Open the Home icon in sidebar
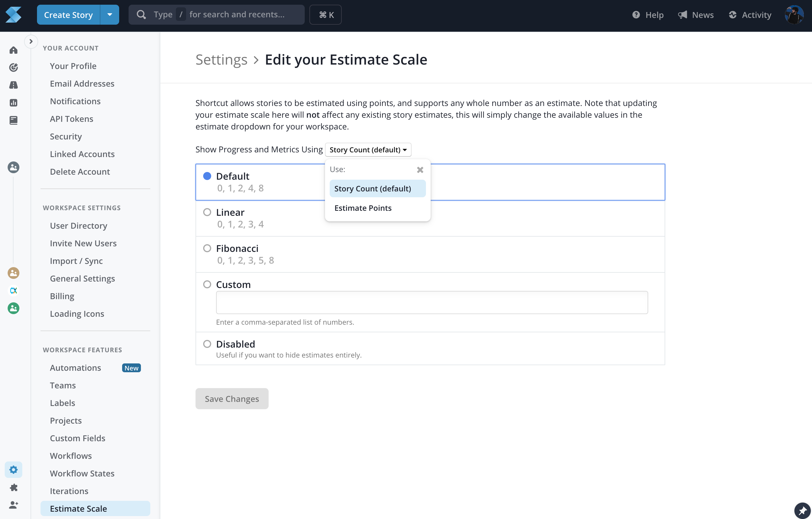This screenshot has height=519, width=812. [x=14, y=50]
